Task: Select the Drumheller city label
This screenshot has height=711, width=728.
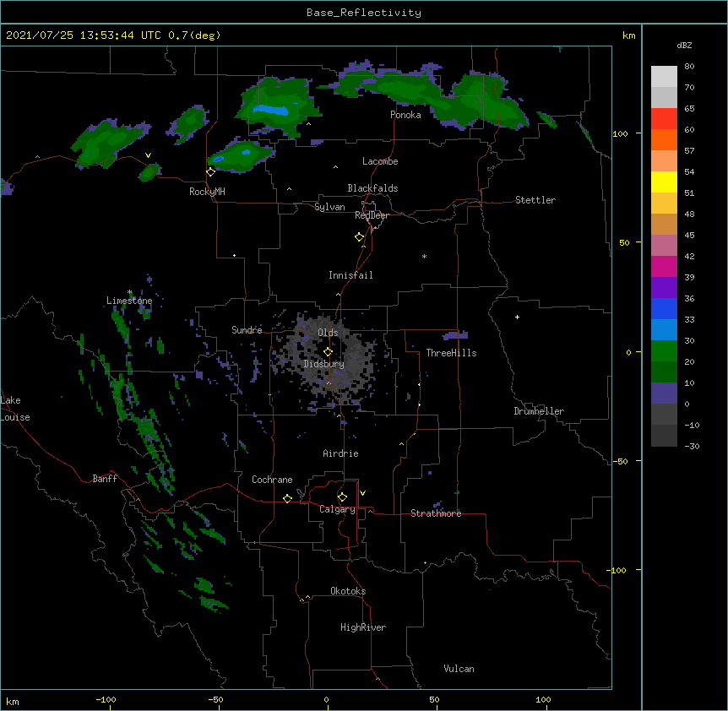Action: click(539, 411)
